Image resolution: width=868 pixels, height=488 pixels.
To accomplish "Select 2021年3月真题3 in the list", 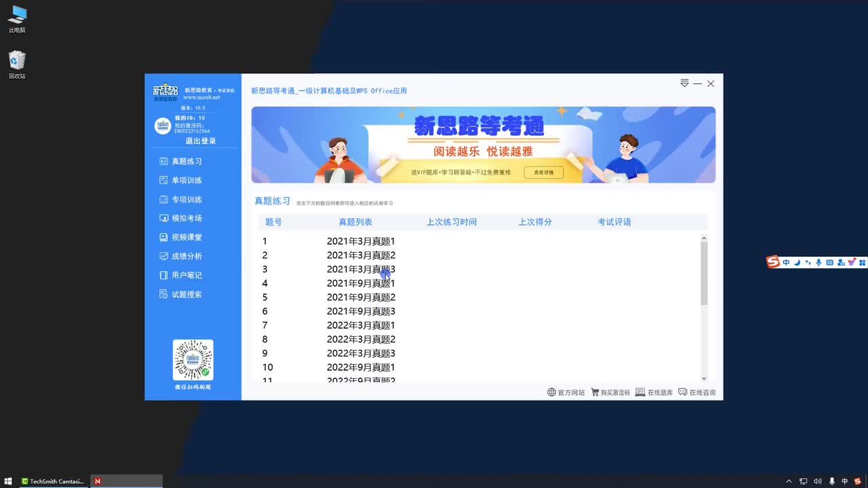I will (361, 269).
